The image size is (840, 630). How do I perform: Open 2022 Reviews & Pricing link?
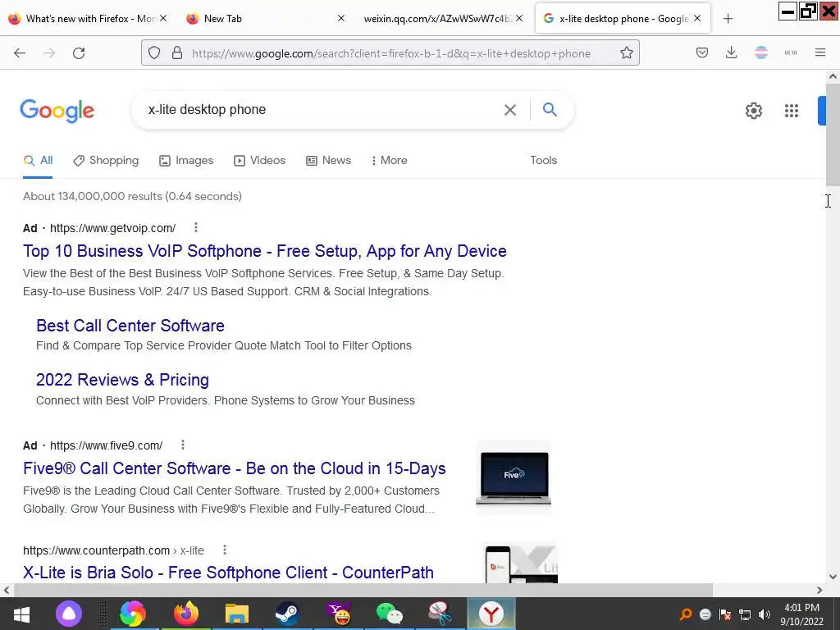pyautogui.click(x=123, y=380)
